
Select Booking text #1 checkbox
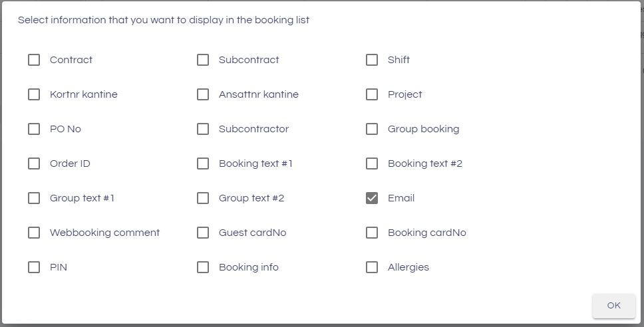[x=203, y=163]
